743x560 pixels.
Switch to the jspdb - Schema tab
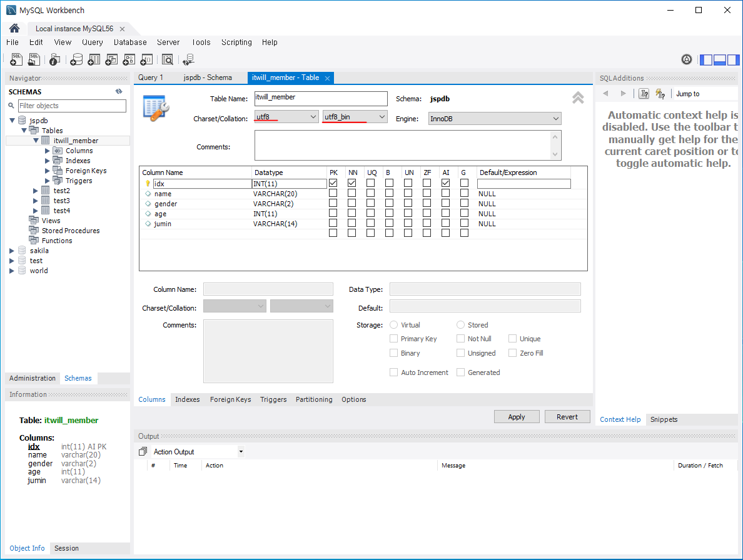(208, 77)
